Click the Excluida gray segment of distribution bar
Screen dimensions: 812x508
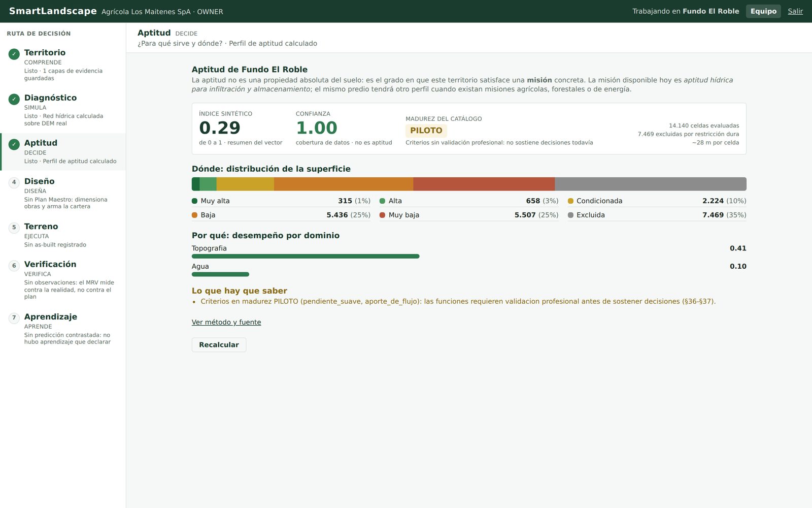tap(651, 184)
